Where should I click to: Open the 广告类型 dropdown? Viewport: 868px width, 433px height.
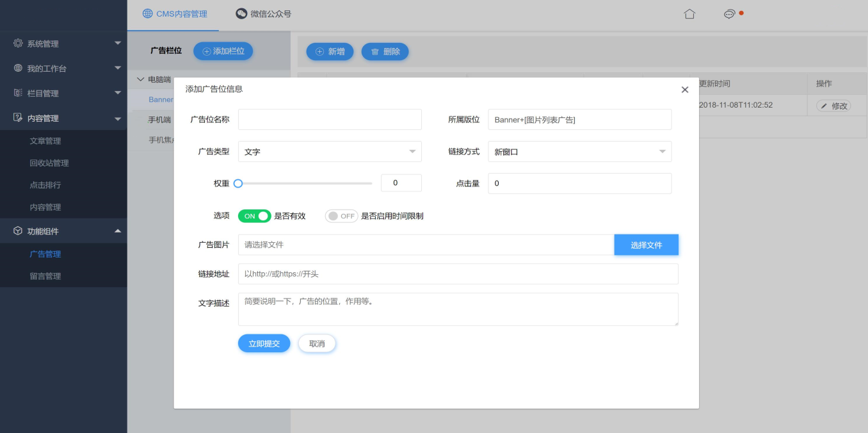click(330, 152)
